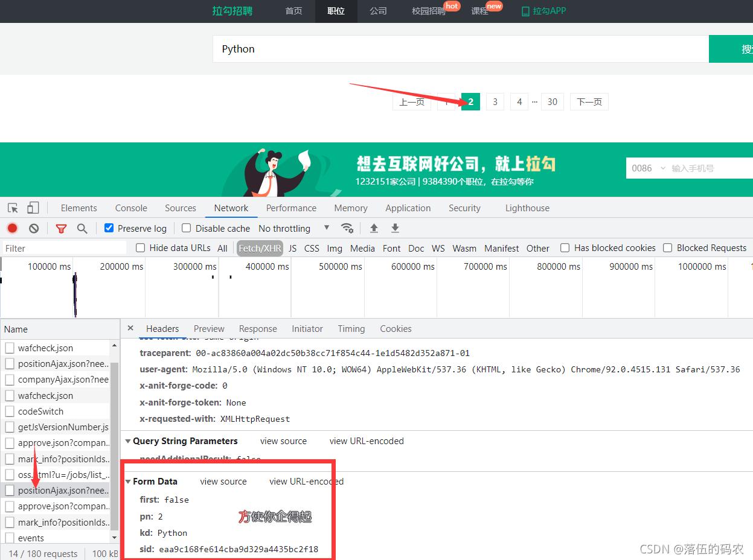Open the network request filter funnel
The image size is (753, 560).
[60, 228]
